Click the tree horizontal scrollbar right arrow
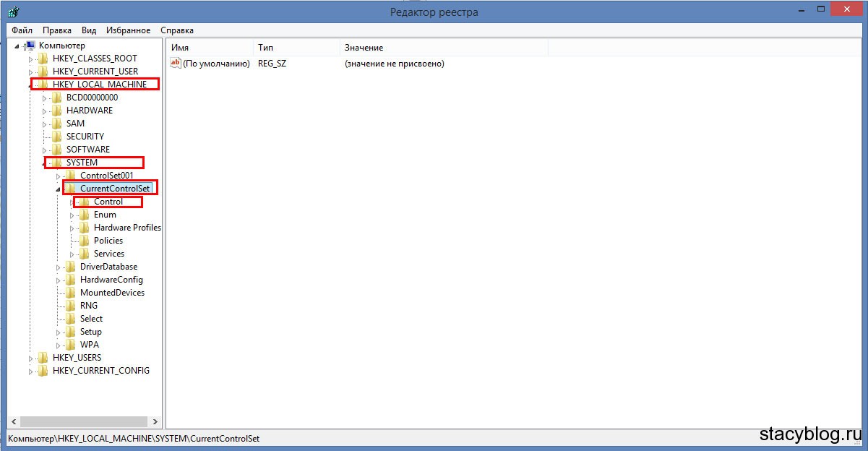 155,421
